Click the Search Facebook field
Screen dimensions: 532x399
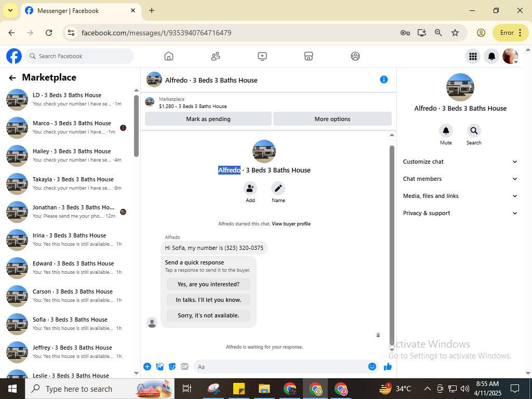tap(79, 56)
